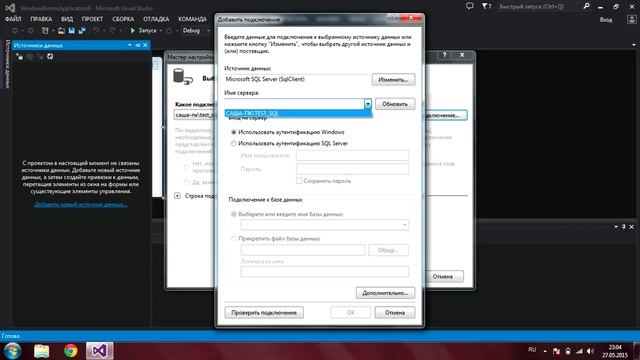Click the New Project toolbar icon

click(x=45, y=31)
